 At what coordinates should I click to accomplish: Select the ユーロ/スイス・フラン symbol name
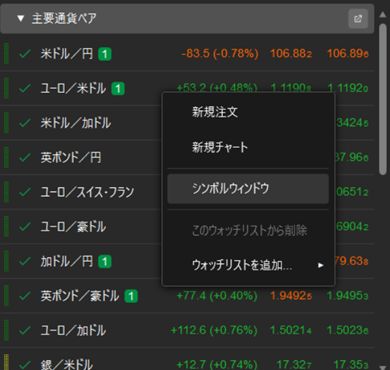87,192
